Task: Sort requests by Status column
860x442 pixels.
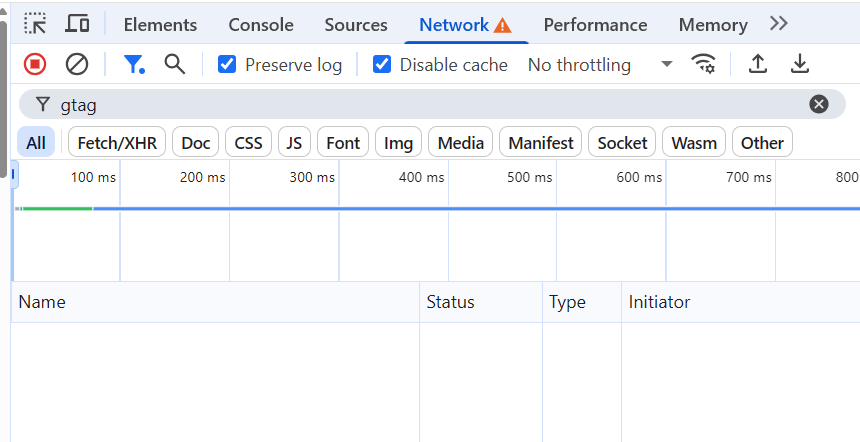Action: pos(450,302)
